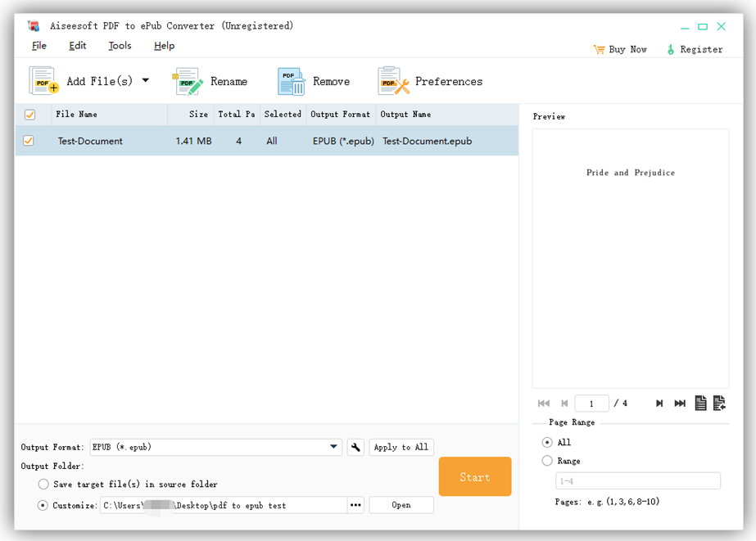Click the Buy Now cart link

click(x=620, y=49)
